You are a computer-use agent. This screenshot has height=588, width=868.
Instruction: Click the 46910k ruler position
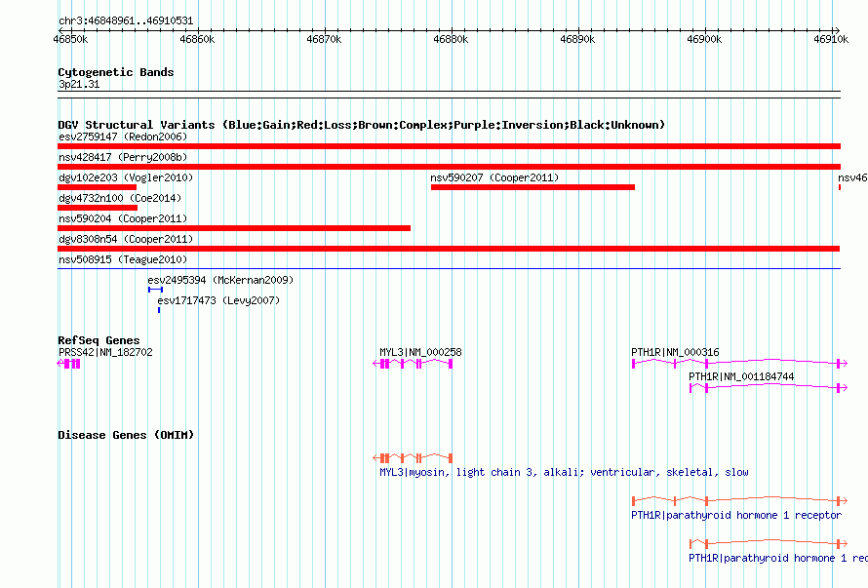pyautogui.click(x=831, y=39)
